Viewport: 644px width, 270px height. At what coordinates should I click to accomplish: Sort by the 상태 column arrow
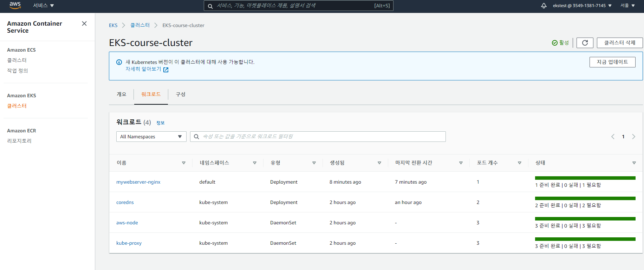tap(634, 163)
